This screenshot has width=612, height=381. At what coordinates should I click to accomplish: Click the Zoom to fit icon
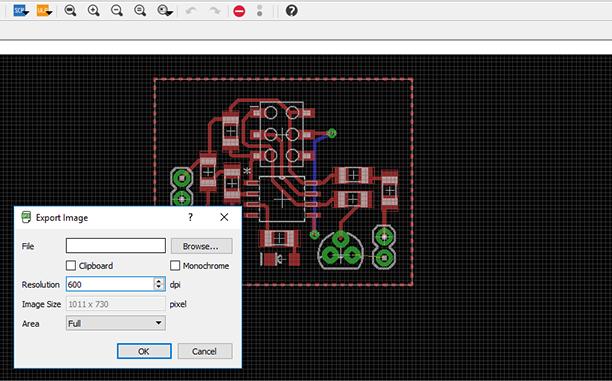pyautogui.click(x=70, y=11)
